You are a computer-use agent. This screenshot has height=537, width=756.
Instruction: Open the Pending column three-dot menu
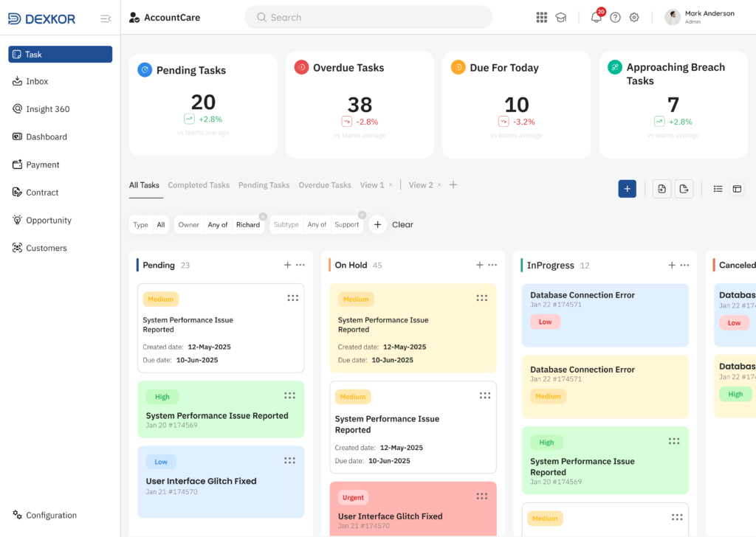pos(300,265)
